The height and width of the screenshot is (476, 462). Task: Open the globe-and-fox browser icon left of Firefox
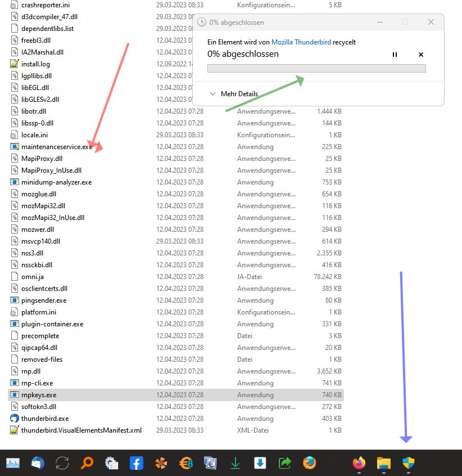point(309,463)
